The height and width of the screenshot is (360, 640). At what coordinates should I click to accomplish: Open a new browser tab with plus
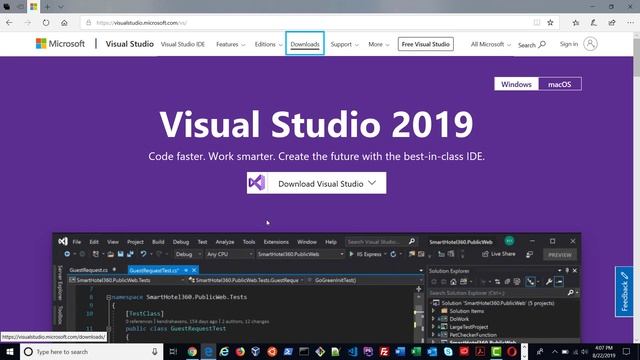click(47, 7)
